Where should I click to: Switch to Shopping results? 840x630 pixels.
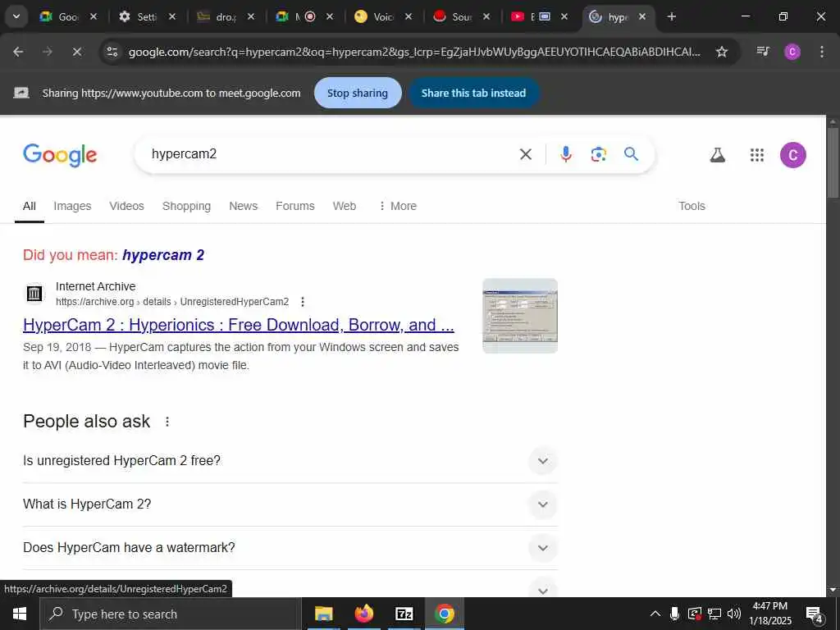[x=186, y=206]
